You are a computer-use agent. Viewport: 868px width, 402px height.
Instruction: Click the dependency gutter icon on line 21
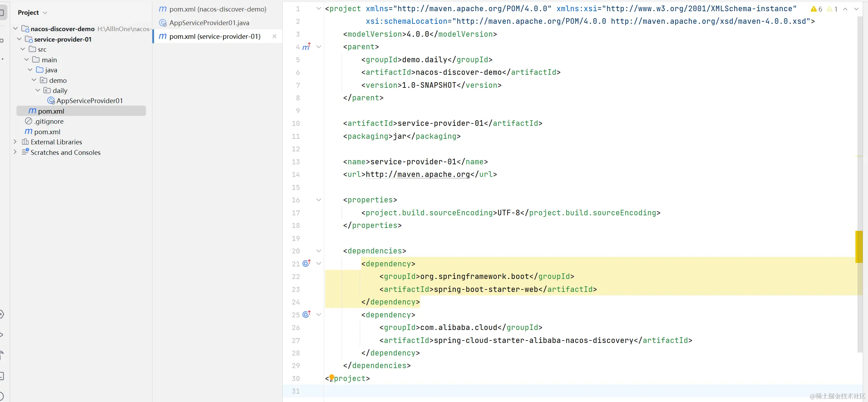[306, 264]
